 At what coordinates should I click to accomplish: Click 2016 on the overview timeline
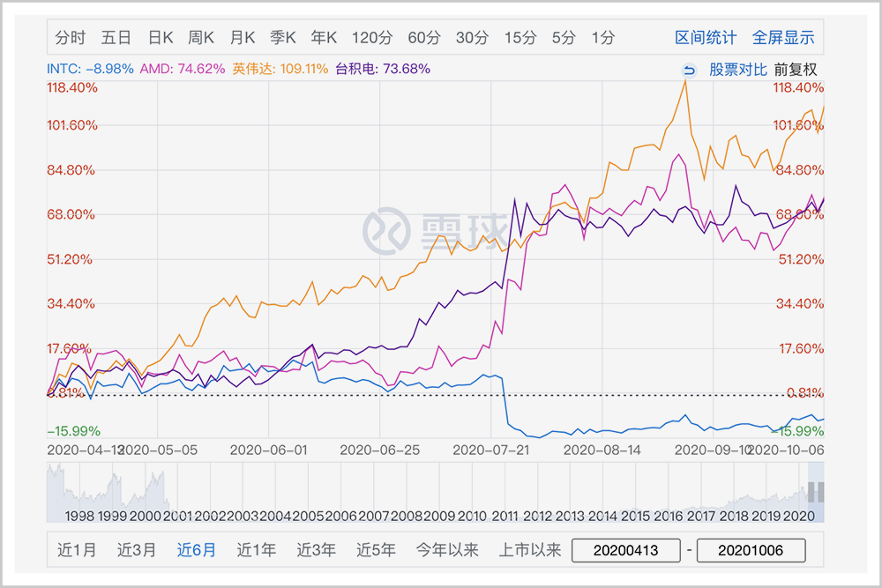click(x=669, y=516)
